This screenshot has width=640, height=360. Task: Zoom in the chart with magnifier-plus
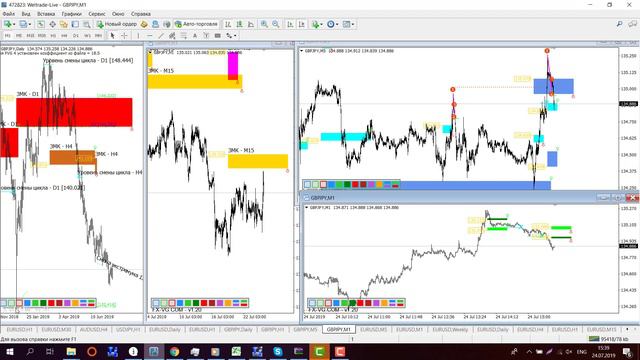point(264,24)
